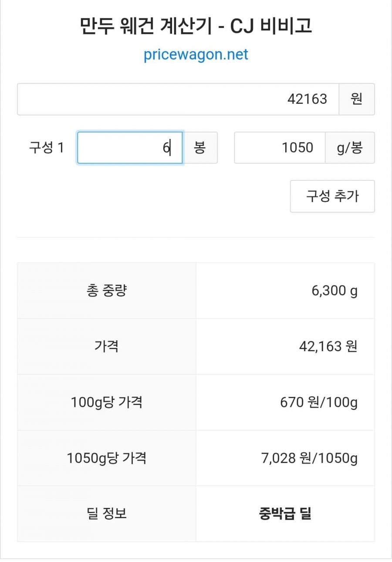Click the 670 원/100g value
The width and height of the screenshot is (392, 562).
[x=319, y=402]
